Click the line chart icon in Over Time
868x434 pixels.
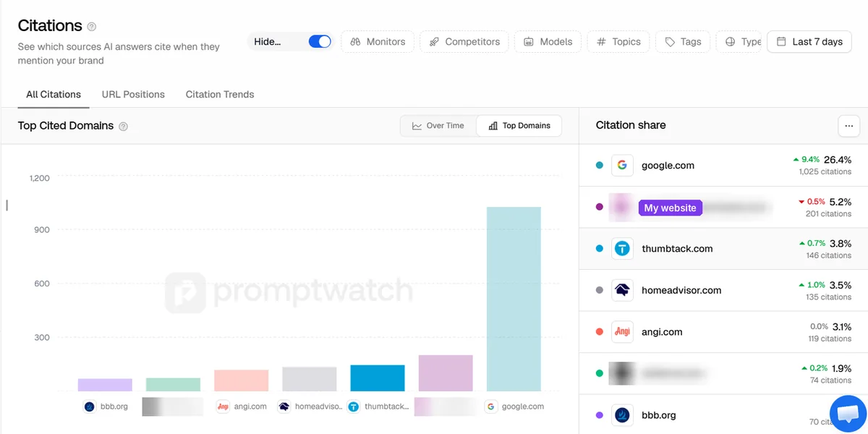(x=417, y=126)
